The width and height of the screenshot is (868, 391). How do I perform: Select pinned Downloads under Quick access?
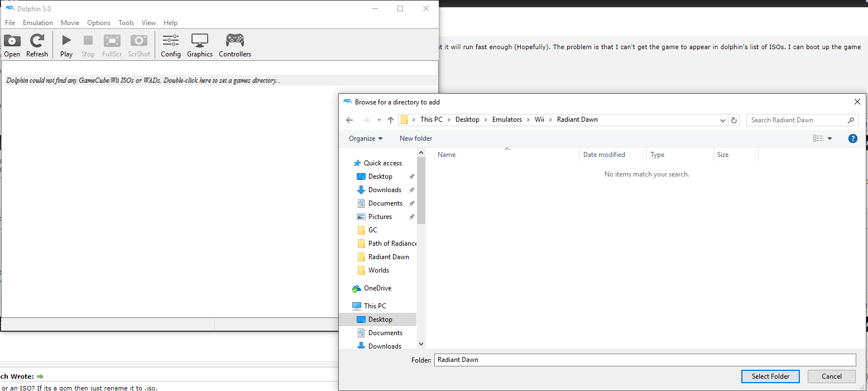385,190
